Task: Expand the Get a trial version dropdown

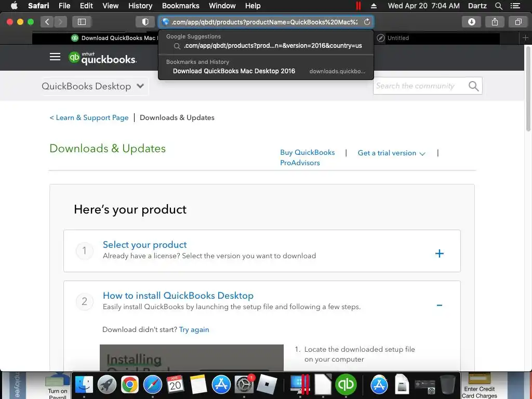Action: [x=391, y=153]
